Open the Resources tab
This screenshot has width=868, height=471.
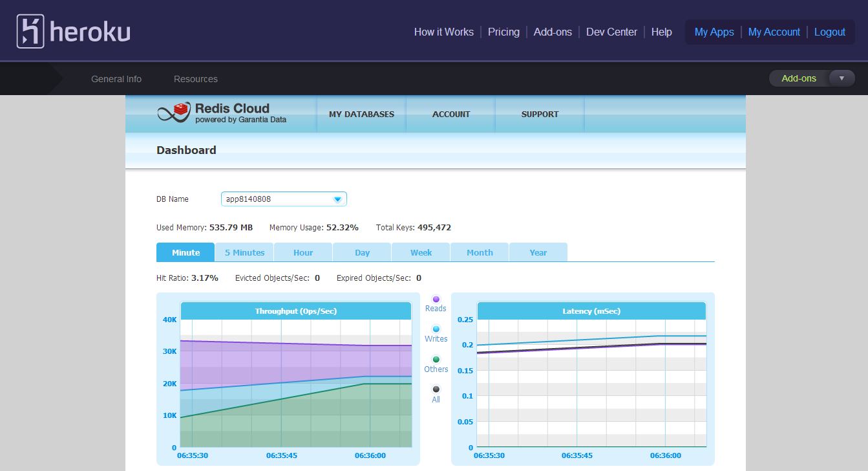tap(196, 79)
